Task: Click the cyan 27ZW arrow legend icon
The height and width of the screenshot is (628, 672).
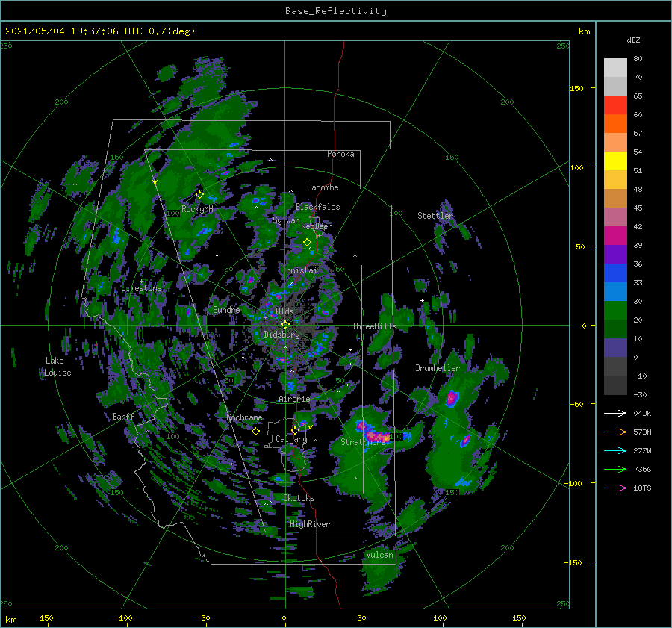Action: pos(615,450)
